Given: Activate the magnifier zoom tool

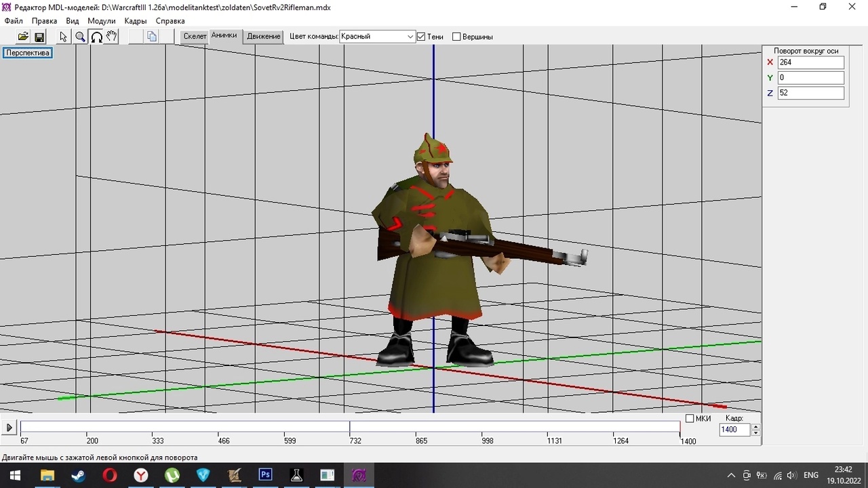Looking at the screenshot, I should tap(80, 37).
